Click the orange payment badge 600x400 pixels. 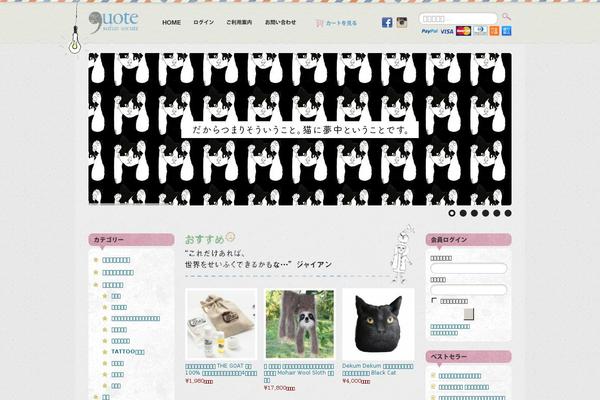494,31
